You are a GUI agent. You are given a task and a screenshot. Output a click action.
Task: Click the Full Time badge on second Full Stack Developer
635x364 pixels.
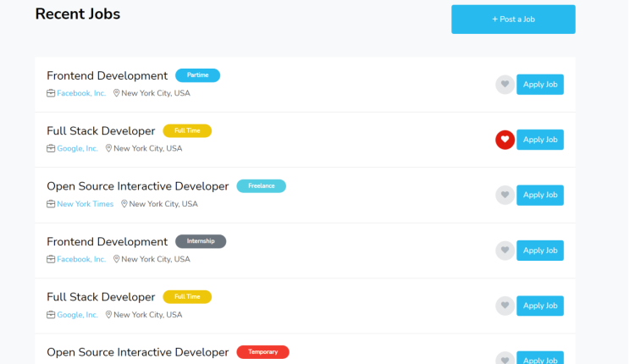[x=187, y=297]
